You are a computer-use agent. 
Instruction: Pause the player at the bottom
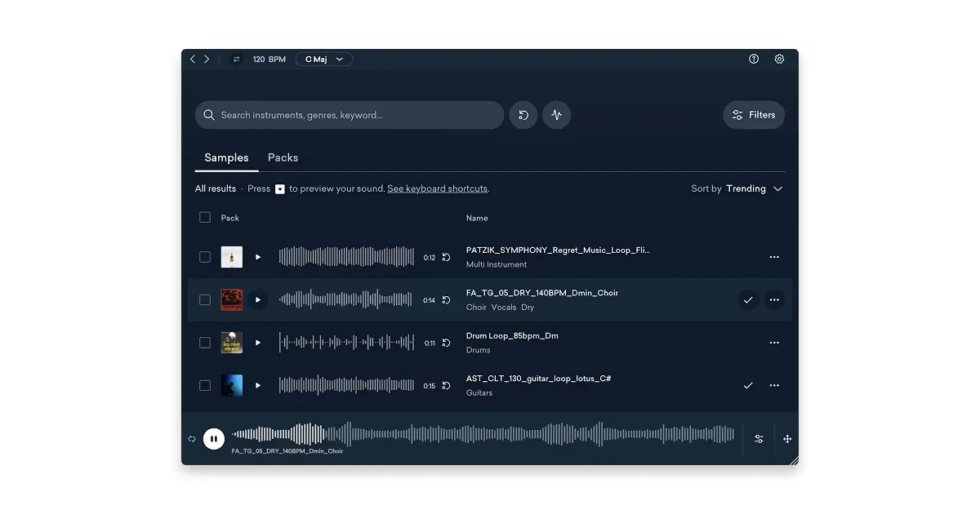point(214,439)
